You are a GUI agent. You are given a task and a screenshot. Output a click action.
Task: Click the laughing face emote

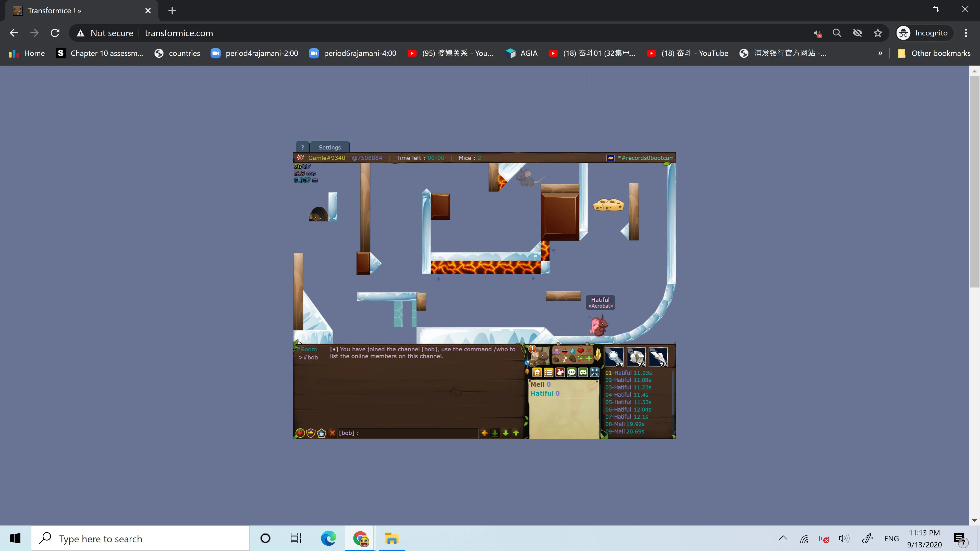point(565,350)
